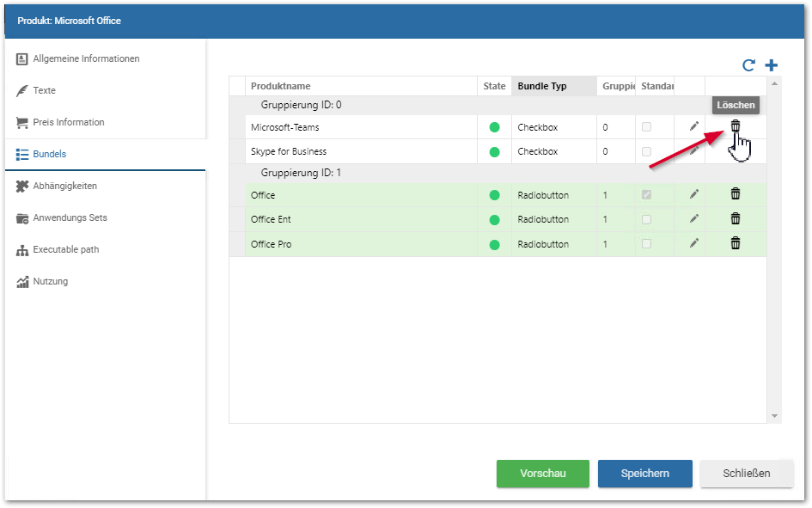Select the Office product name cell
This screenshot has width=812, height=508.
[361, 195]
